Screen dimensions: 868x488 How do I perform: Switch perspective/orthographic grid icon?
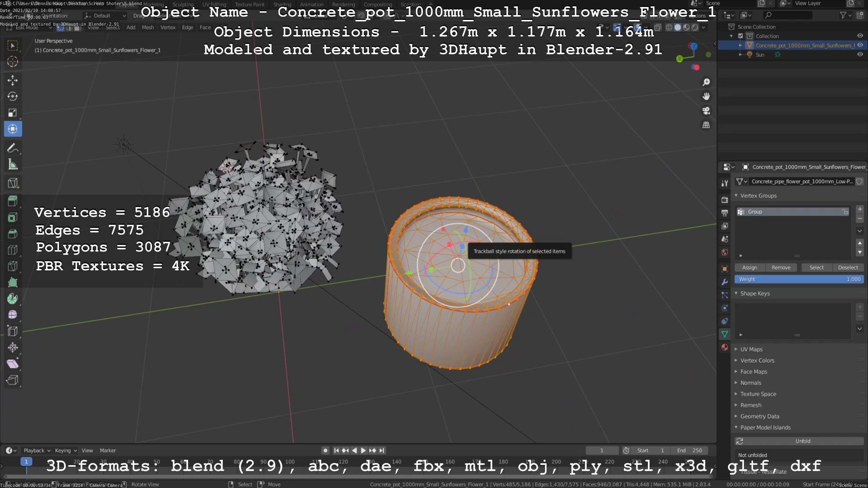(x=706, y=125)
